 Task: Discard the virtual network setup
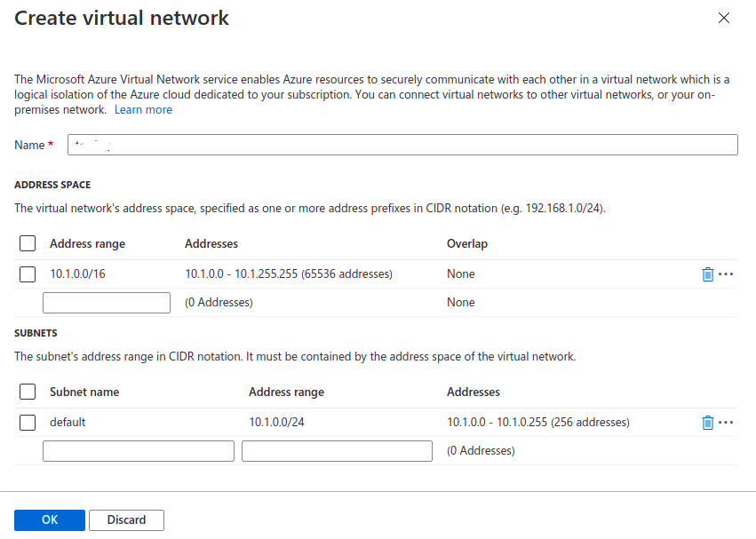tap(126, 519)
